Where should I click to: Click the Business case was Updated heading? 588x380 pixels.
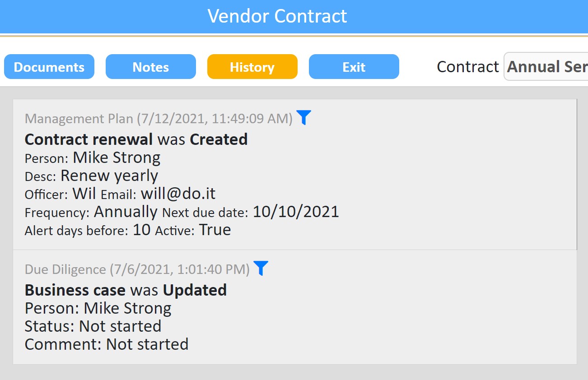pyautogui.click(x=126, y=290)
